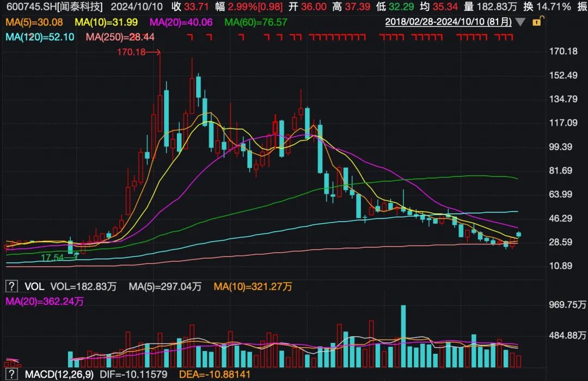This screenshot has height=381, width=588.
Task: Toggle the yellow chart lock icon
Action: click(537, 22)
